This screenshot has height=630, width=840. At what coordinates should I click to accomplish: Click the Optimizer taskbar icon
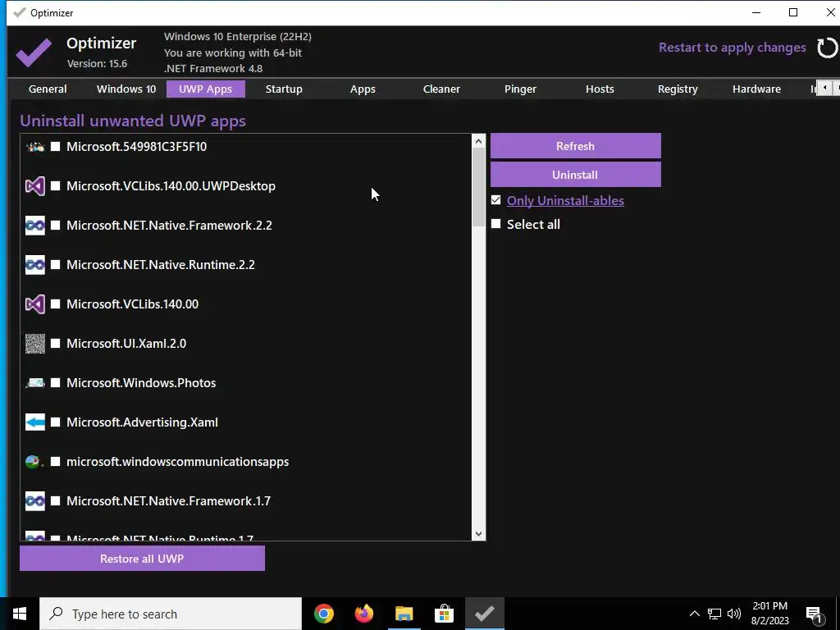[484, 614]
